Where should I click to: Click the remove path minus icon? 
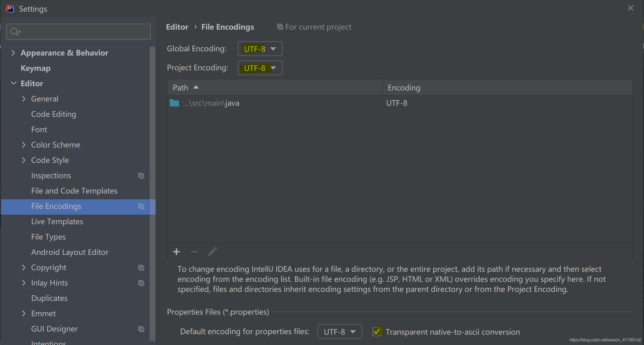(194, 252)
